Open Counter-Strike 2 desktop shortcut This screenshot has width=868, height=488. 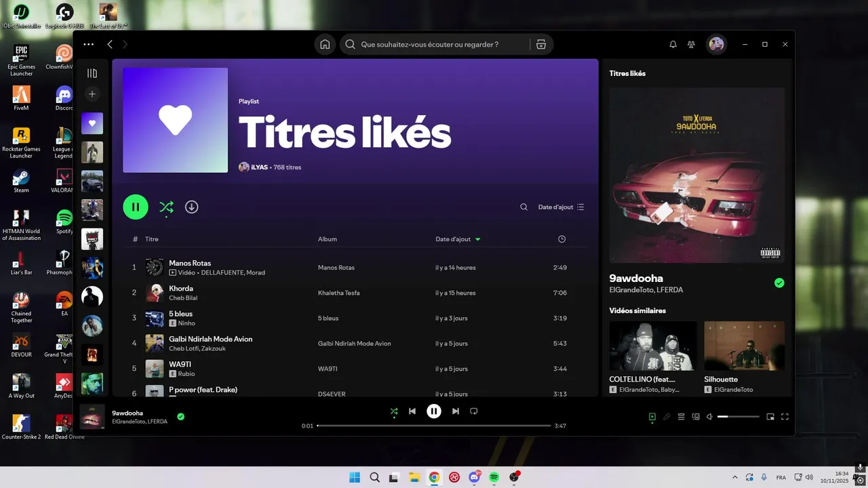pos(21,427)
